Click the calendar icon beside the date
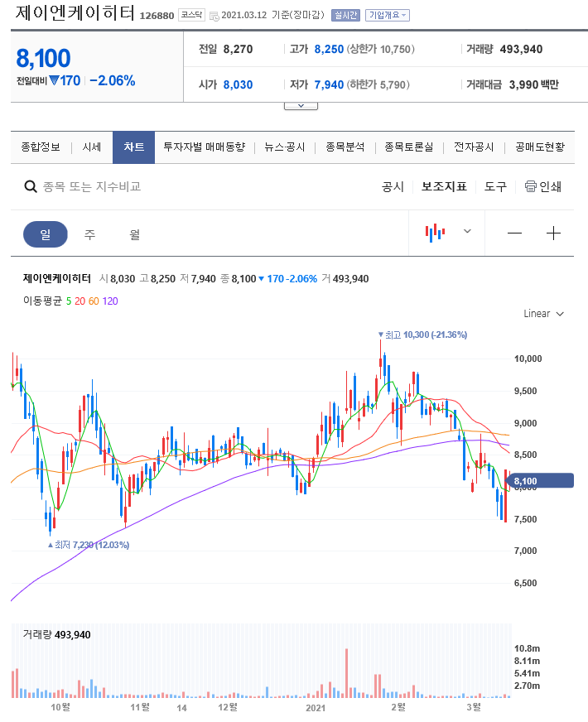 coord(214,16)
